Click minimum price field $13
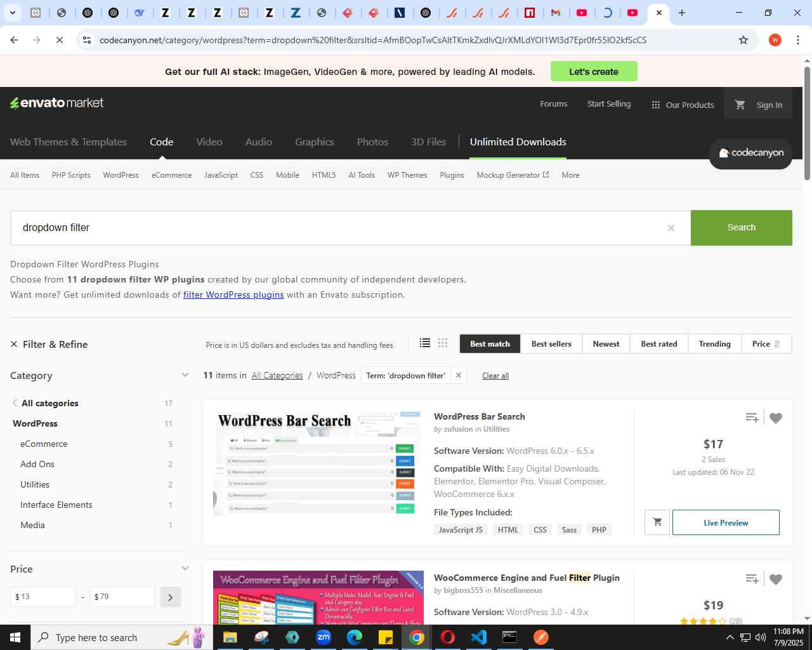 [43, 597]
